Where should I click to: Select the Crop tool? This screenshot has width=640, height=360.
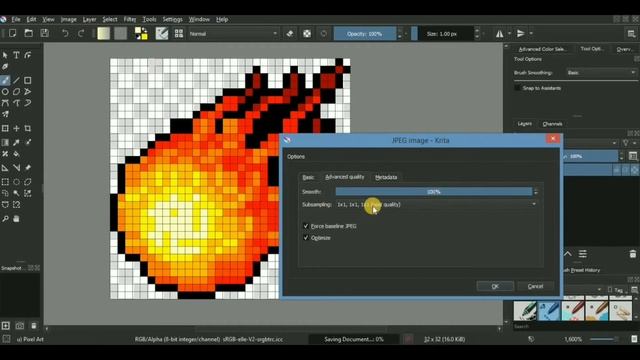click(x=28, y=129)
